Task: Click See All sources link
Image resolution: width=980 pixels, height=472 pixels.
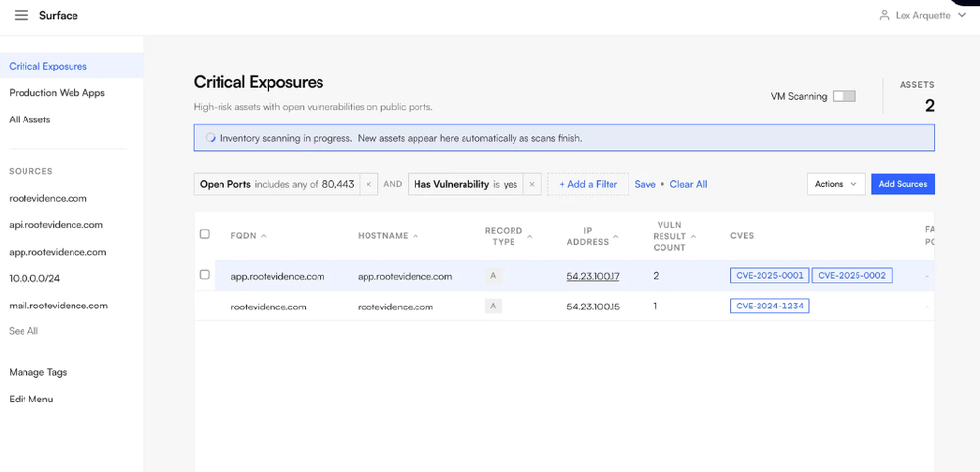Action: 24,331
